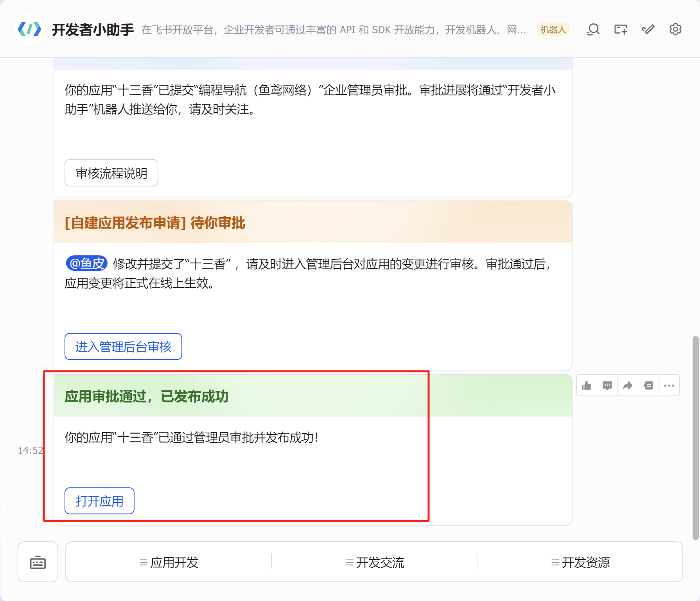Image resolution: width=700 pixels, height=601 pixels.
Task: Click the add-to-tab icon in the header
Action: 621,30
